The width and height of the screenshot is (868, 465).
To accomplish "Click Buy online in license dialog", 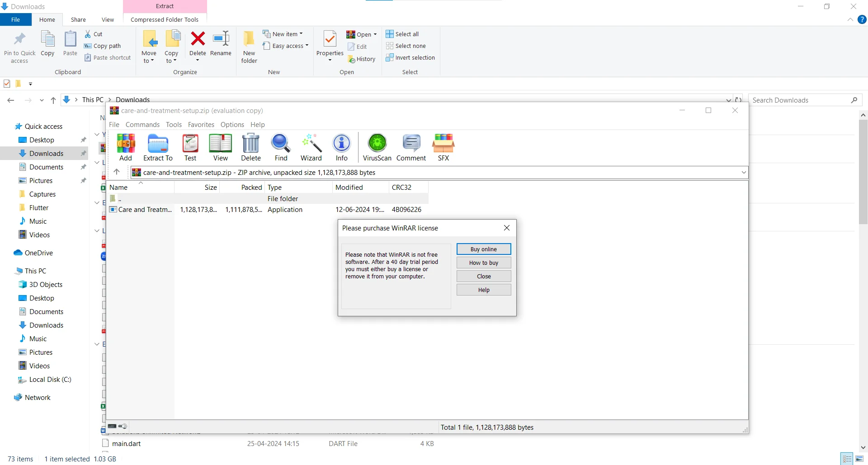I will pos(484,249).
